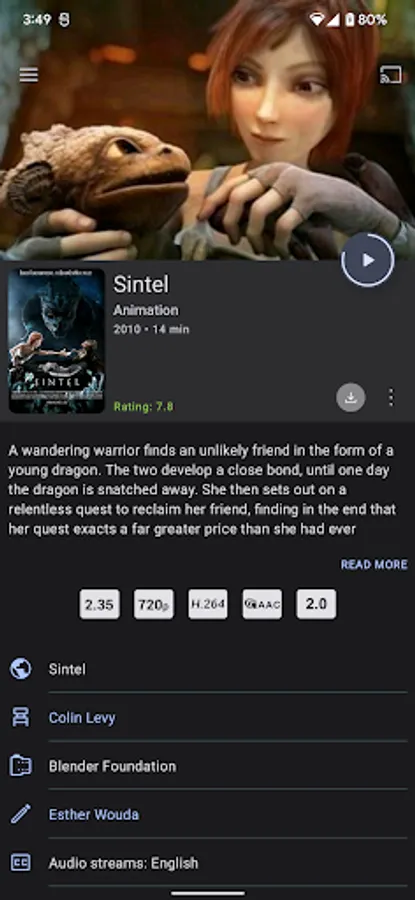Tap the Cast to device icon
The height and width of the screenshot is (900, 415).
coord(391,75)
